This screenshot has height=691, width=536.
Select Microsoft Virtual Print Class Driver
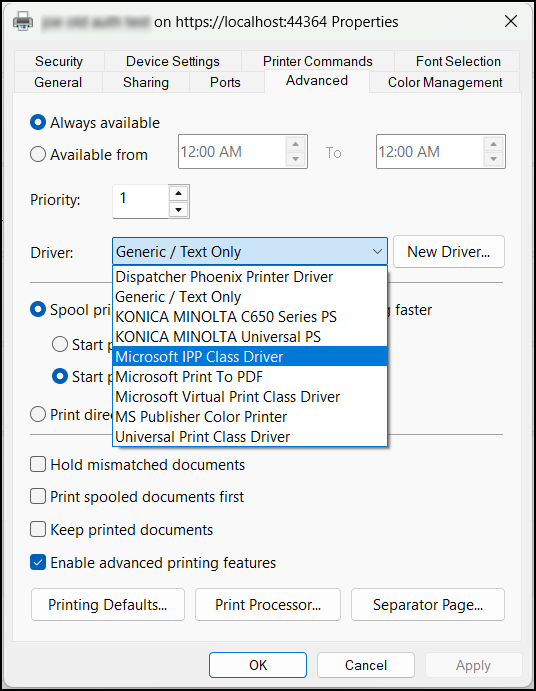[x=250, y=397]
